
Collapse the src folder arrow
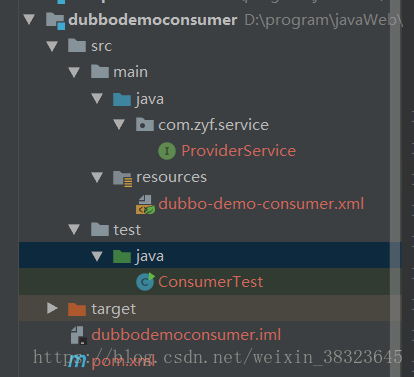click(52, 46)
